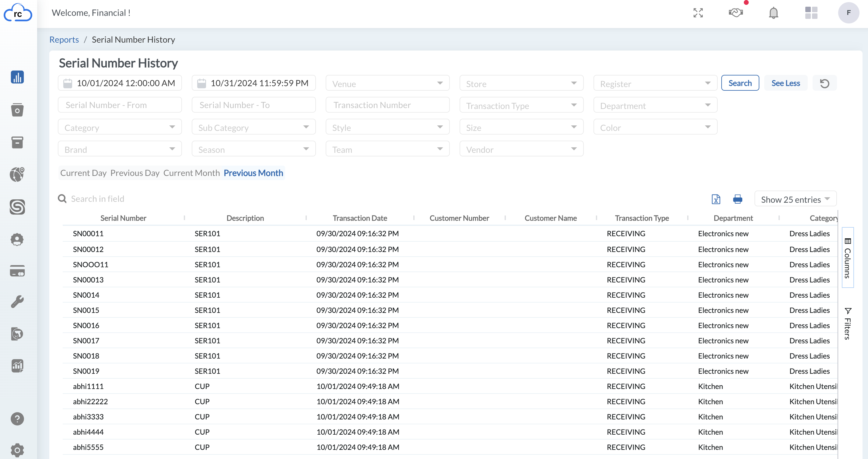
Task: Select the Previous Day range tab
Action: pyautogui.click(x=135, y=173)
